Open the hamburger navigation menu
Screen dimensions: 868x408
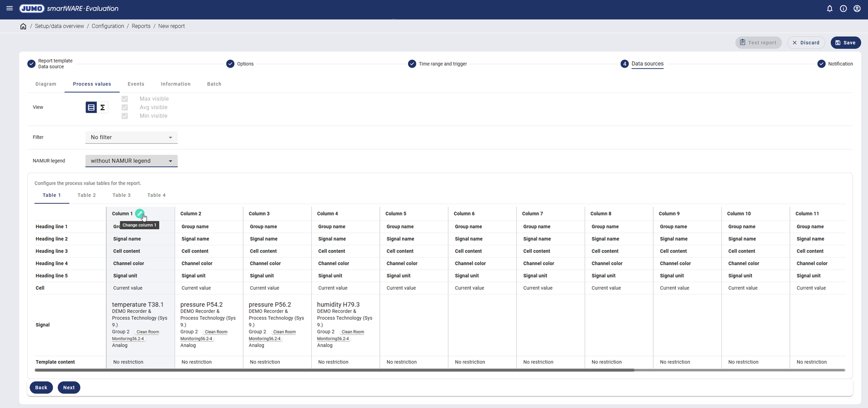pyautogui.click(x=10, y=8)
